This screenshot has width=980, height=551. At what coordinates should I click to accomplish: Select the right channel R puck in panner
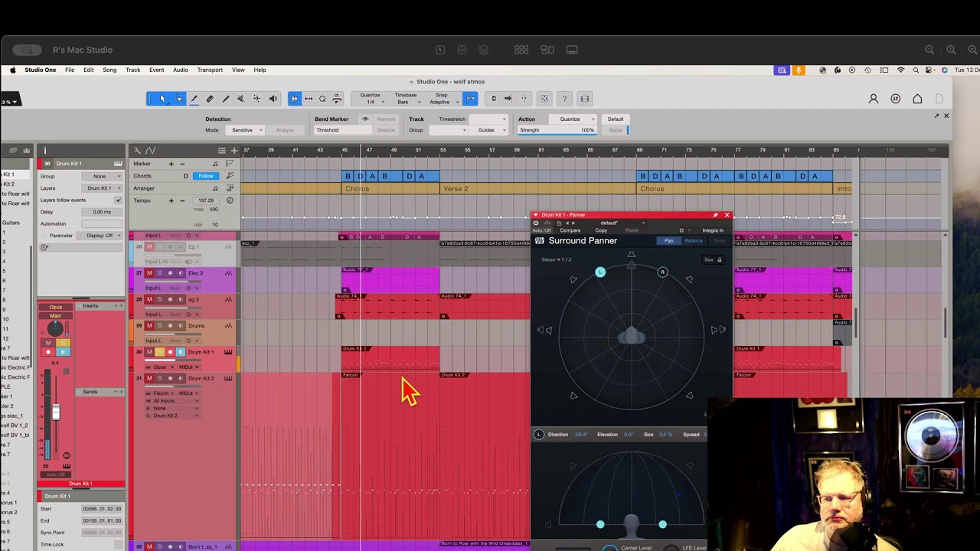(662, 272)
